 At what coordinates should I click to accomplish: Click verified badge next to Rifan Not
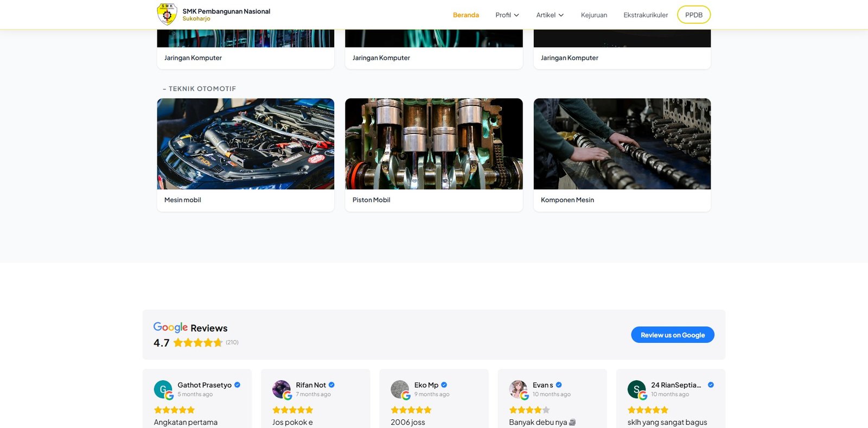(331, 385)
